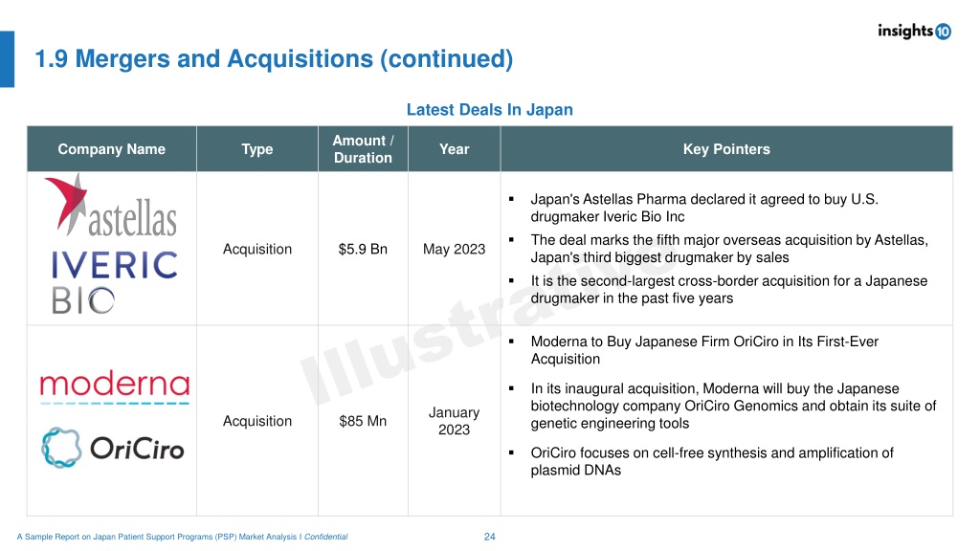Screen dimensions: 980x551
Task: Click the Sample Report footer text
Action: point(182,537)
